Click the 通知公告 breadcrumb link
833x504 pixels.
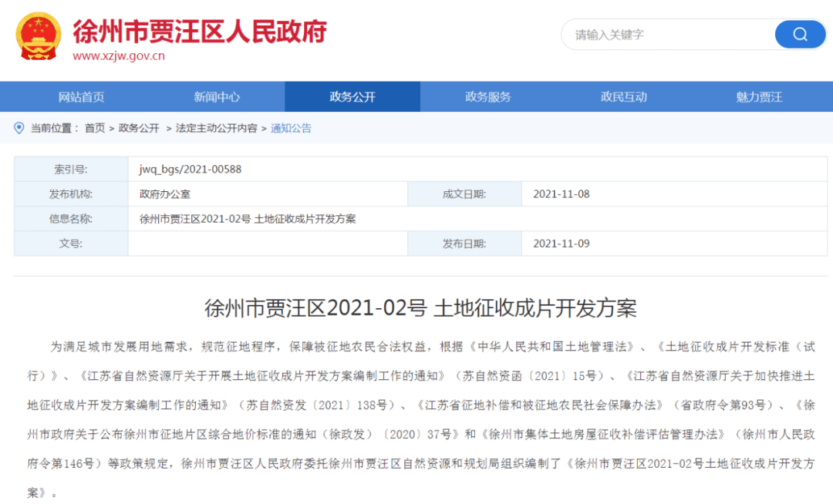(x=291, y=128)
